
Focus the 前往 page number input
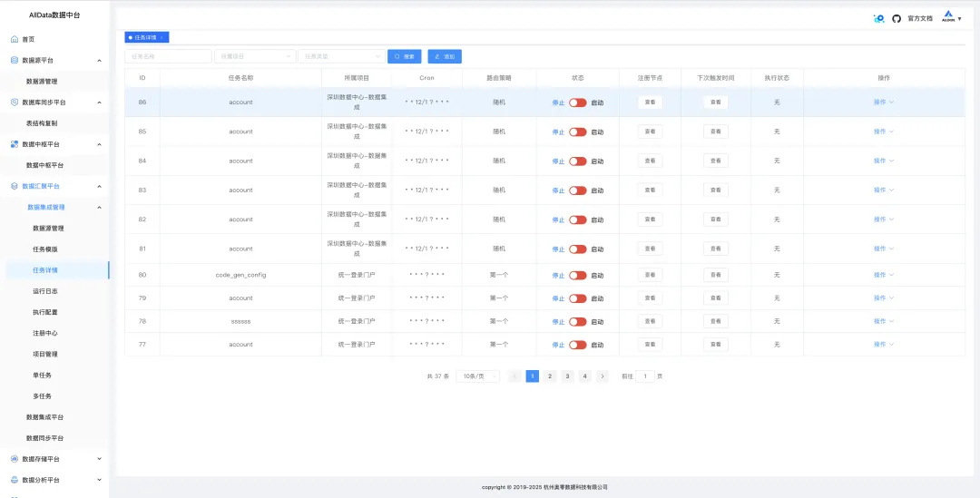pos(645,376)
